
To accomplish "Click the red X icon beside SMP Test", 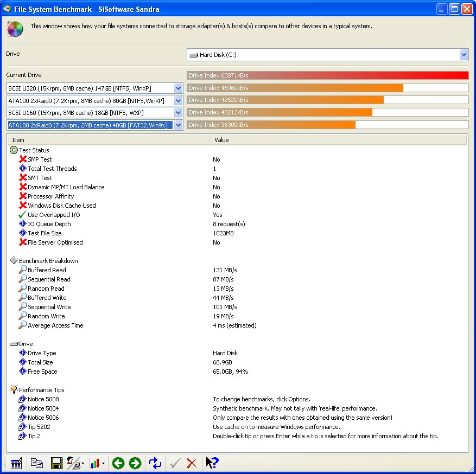I will click(23, 159).
